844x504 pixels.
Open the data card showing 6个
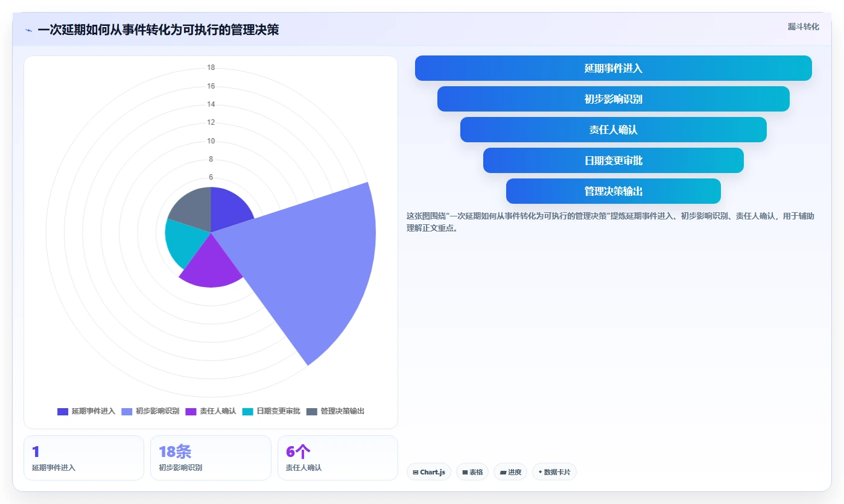coord(338,458)
